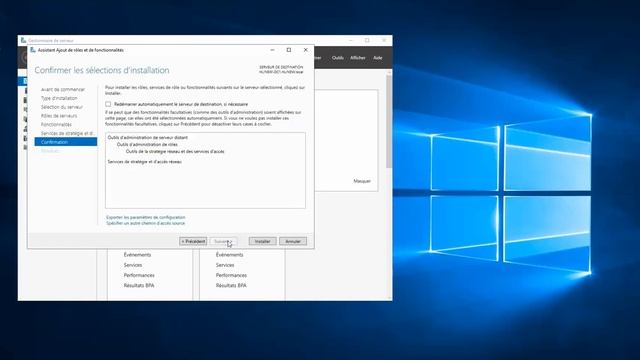This screenshot has height=360, width=640.
Task: Click Outils d'administration de rôles entry
Action: tap(147, 144)
